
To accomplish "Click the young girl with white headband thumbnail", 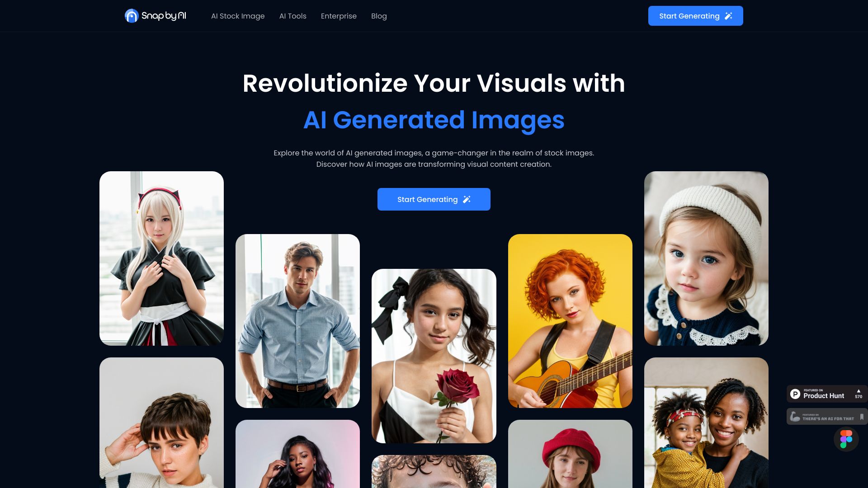I will click(x=706, y=258).
